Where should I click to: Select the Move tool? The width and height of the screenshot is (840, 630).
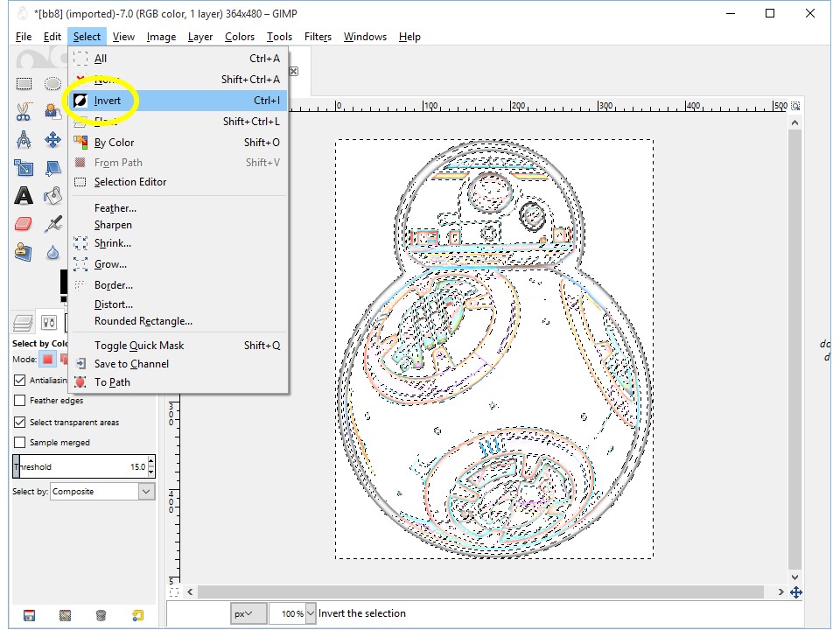coord(52,140)
